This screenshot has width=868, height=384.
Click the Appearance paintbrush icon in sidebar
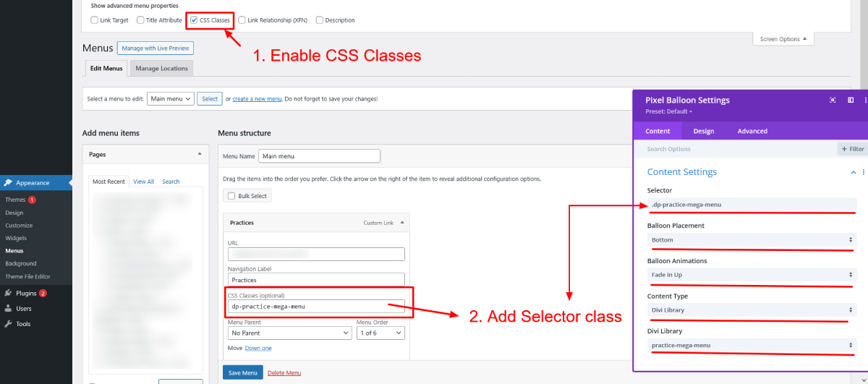tap(8, 183)
